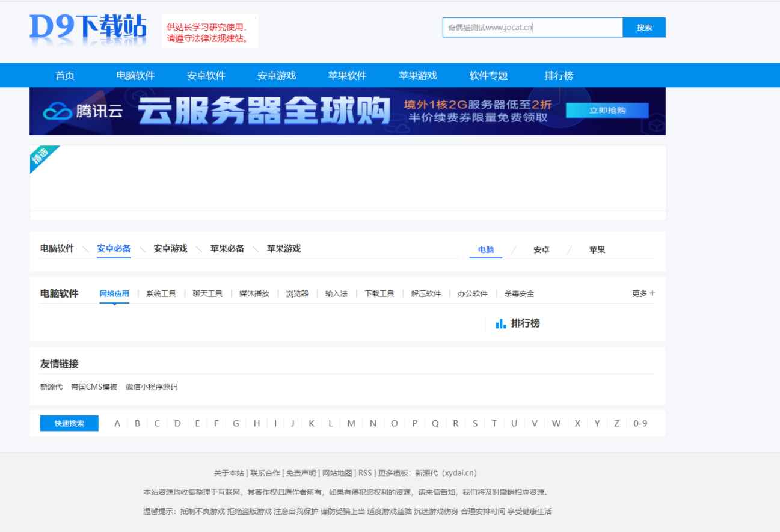Expand 更多+ to show more software categories

pos(642,293)
